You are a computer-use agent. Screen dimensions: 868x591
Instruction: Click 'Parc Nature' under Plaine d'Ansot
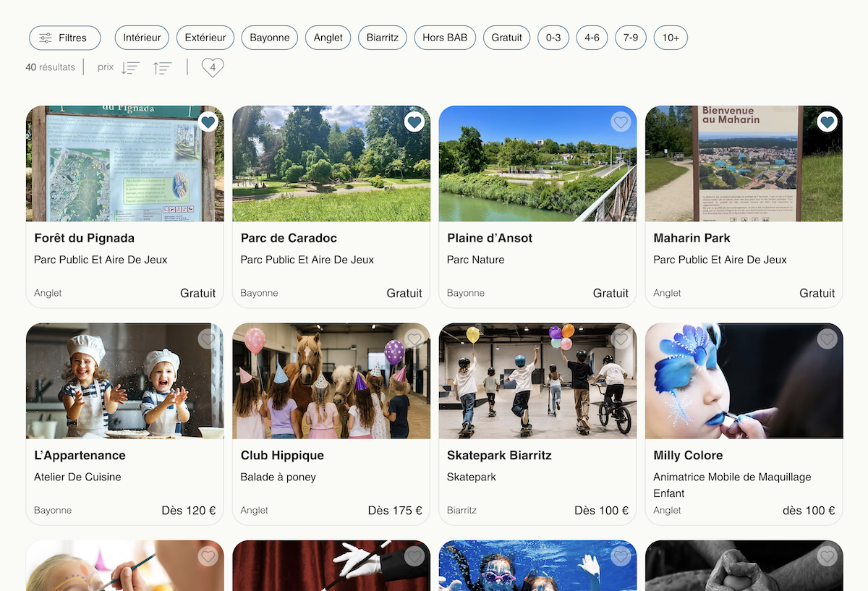[476, 260]
